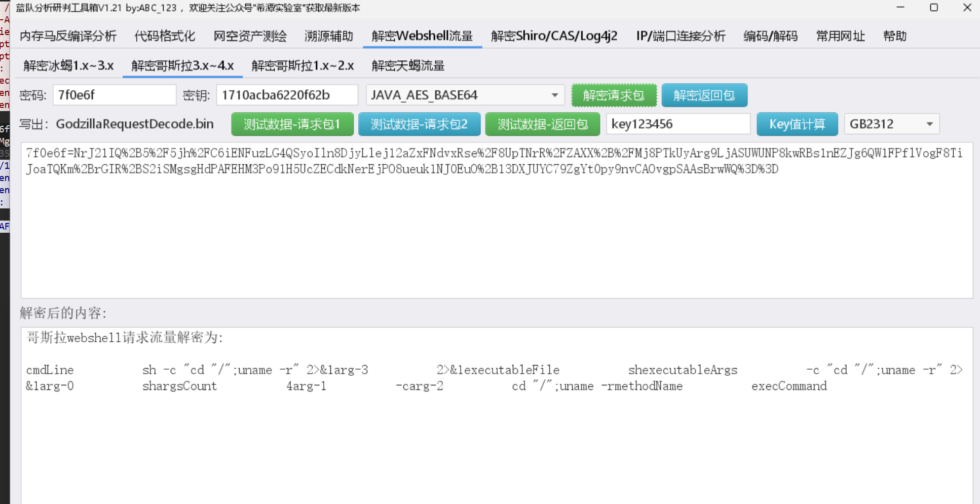Viewport: 980px width, 504px height.
Task: Open the 网空资产测绘 tab
Action: pos(250,36)
